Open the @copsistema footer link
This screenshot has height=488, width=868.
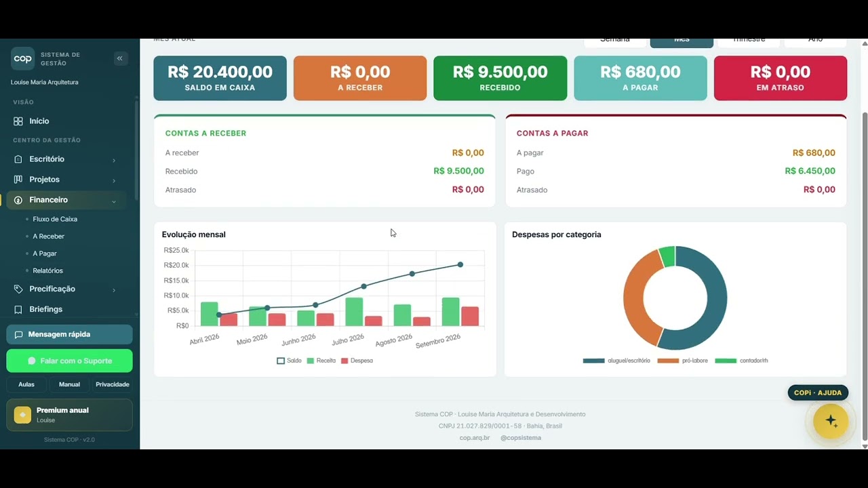pyautogui.click(x=521, y=438)
